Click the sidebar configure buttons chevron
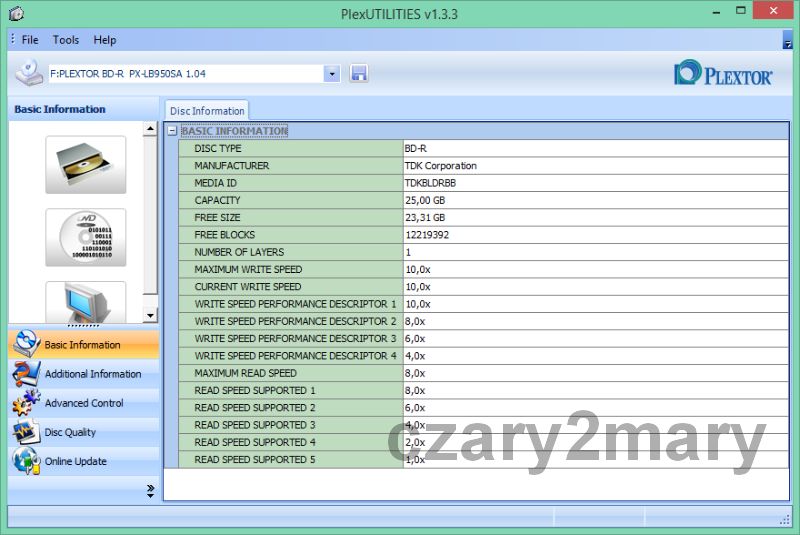The image size is (800, 535). pos(151,491)
